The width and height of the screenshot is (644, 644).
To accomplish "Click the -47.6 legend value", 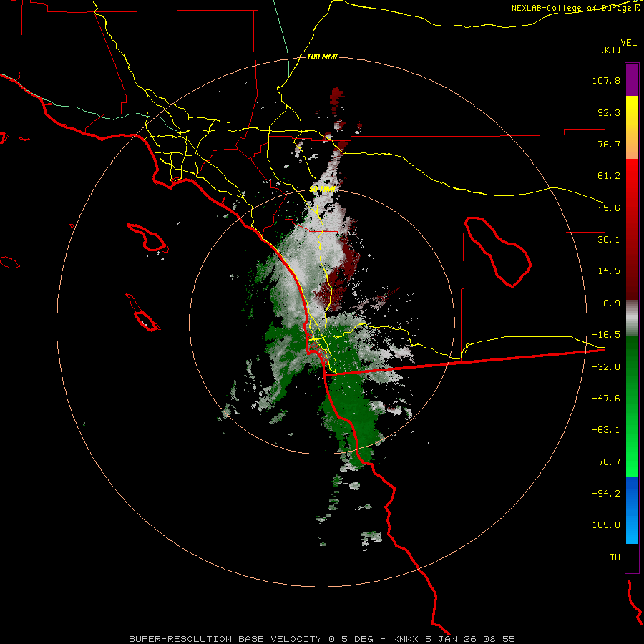I will point(606,399).
